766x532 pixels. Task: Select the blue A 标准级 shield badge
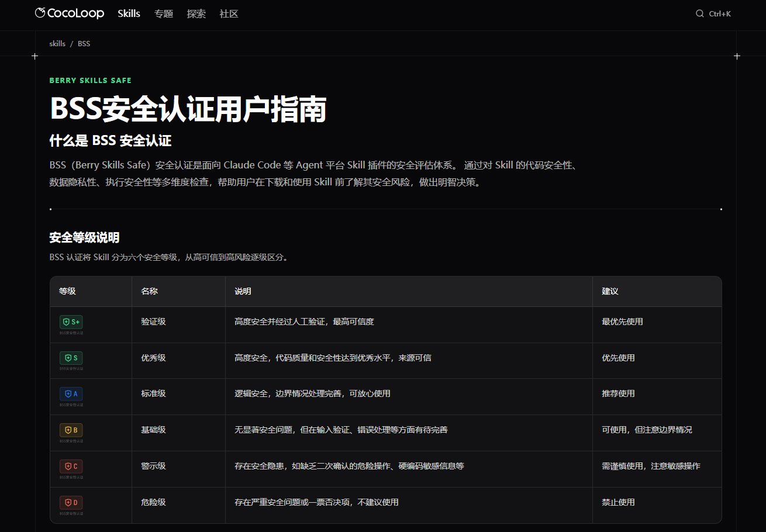pos(71,393)
